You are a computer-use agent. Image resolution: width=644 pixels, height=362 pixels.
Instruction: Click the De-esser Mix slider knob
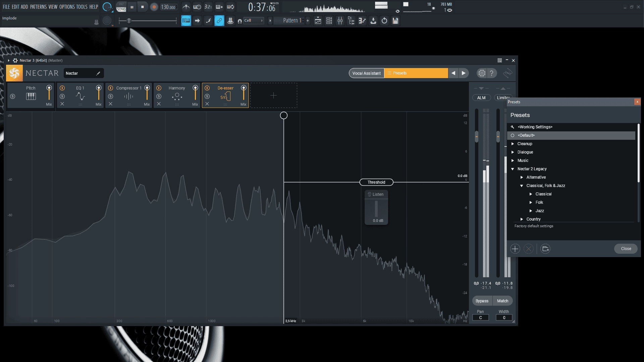pyautogui.click(x=244, y=88)
